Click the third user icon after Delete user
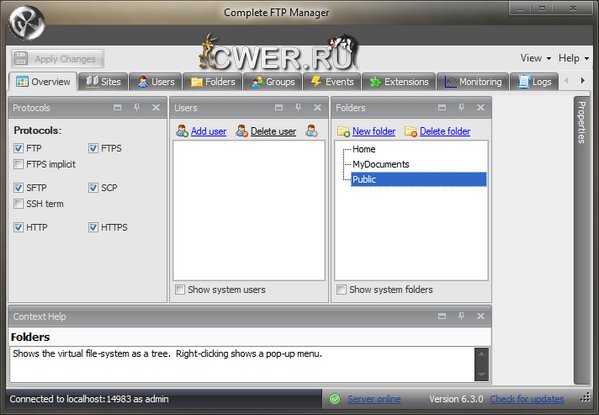Viewport: 599px width, 415px height. 312,131
